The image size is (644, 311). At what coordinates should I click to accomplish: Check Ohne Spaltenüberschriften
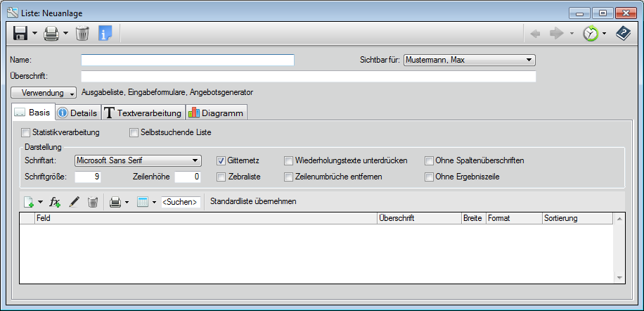(429, 160)
